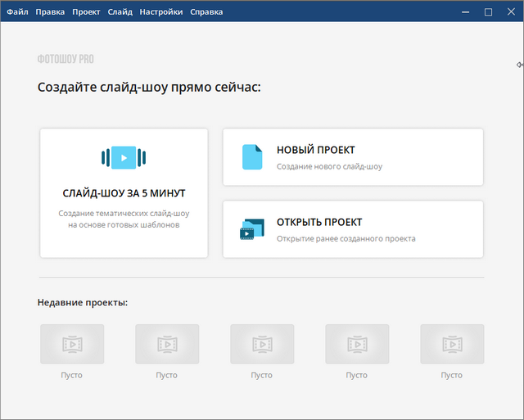Open the Файл menu
524x420 pixels.
pyautogui.click(x=18, y=11)
